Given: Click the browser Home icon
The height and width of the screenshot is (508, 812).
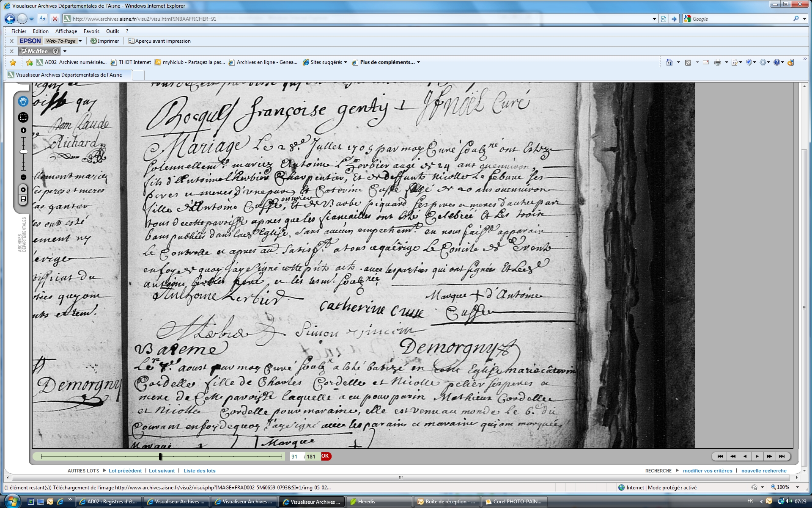Looking at the screenshot, I should pyautogui.click(x=669, y=62).
